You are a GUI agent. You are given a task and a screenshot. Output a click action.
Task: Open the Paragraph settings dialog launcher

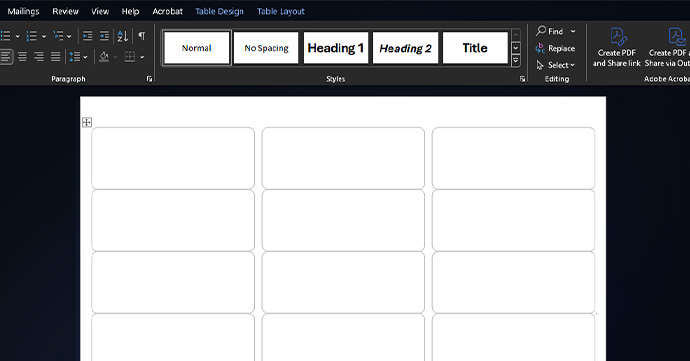150,79
